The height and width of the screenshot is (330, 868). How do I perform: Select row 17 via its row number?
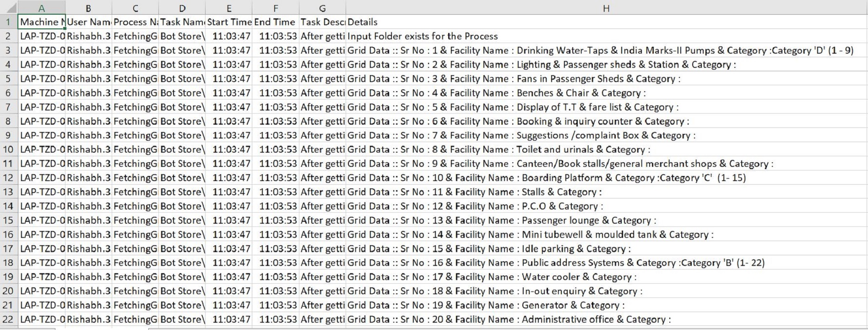click(9, 248)
